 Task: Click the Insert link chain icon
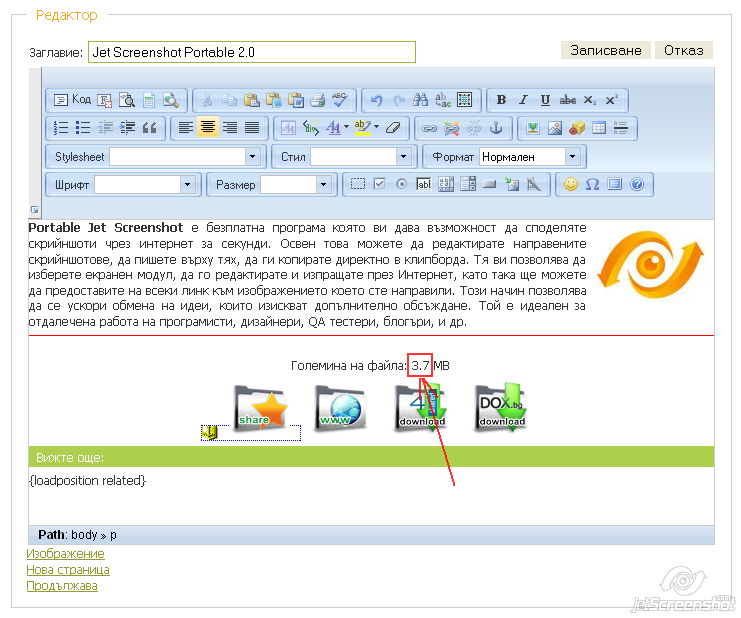click(429, 128)
